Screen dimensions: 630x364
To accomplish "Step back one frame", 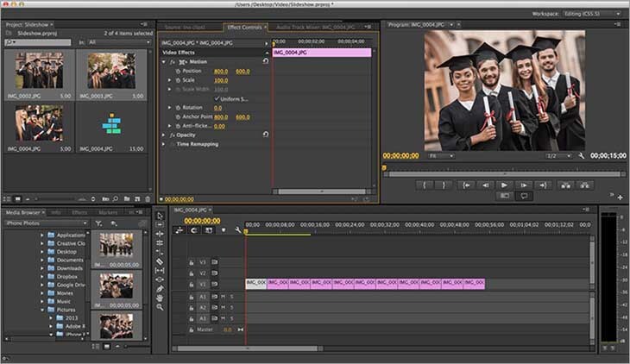I will 485,185.
